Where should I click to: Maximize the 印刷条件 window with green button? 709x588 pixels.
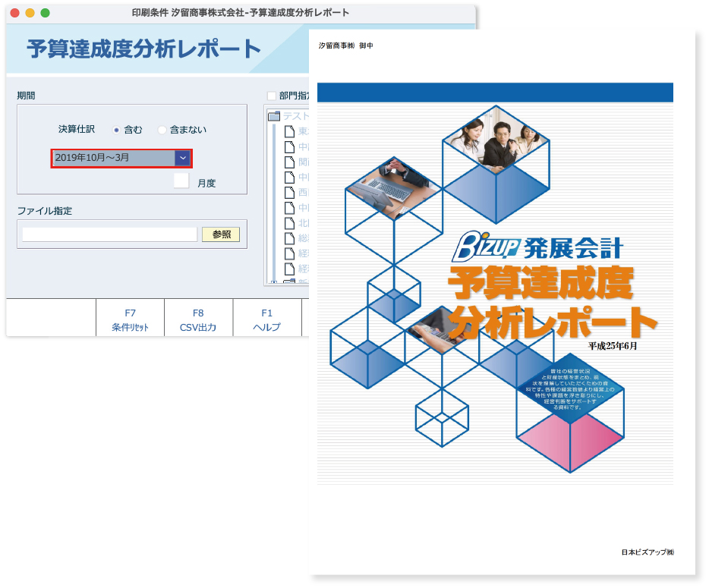click(x=46, y=13)
